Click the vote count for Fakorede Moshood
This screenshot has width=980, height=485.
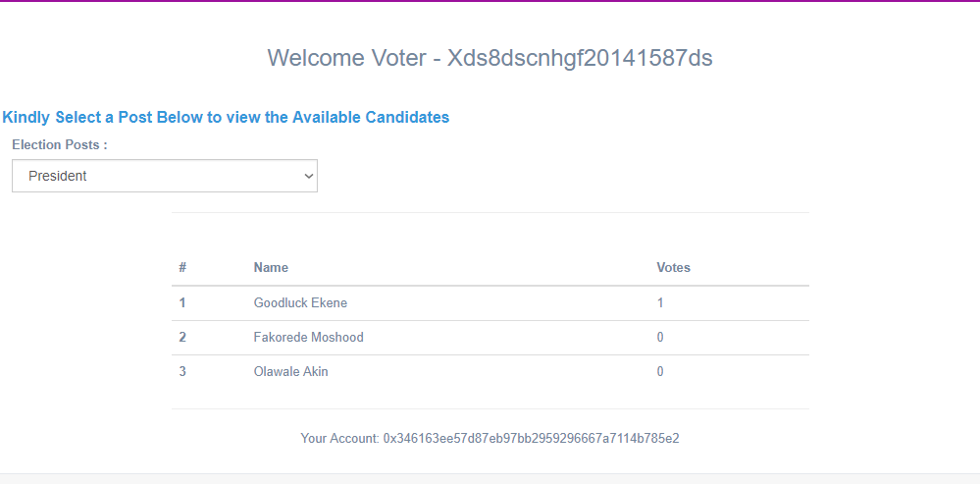point(660,338)
